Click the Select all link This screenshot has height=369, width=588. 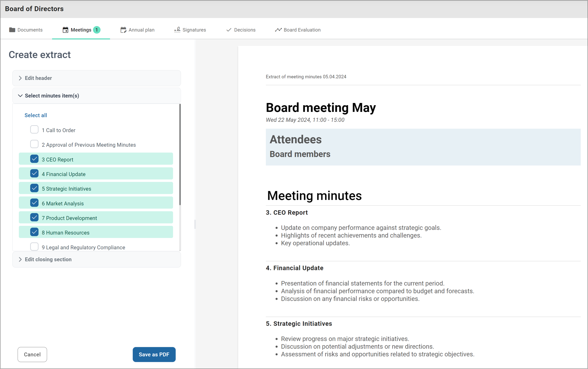[36, 115]
